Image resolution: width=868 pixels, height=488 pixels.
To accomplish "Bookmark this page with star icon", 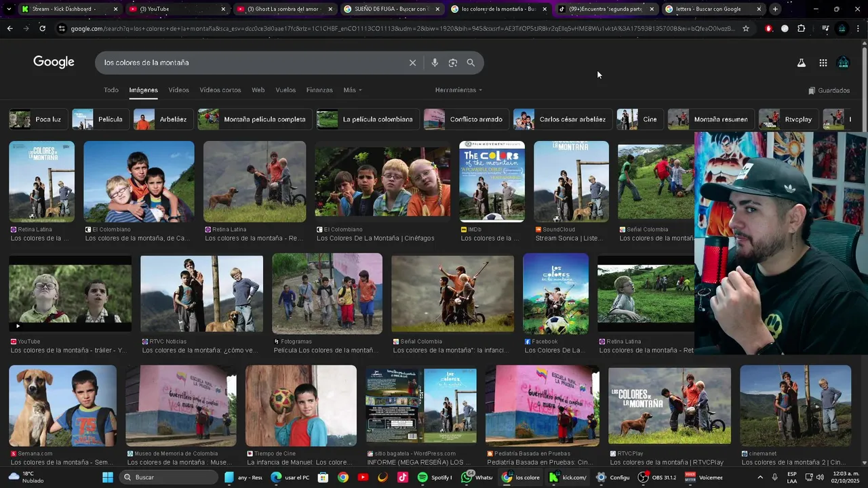I will tap(746, 28).
